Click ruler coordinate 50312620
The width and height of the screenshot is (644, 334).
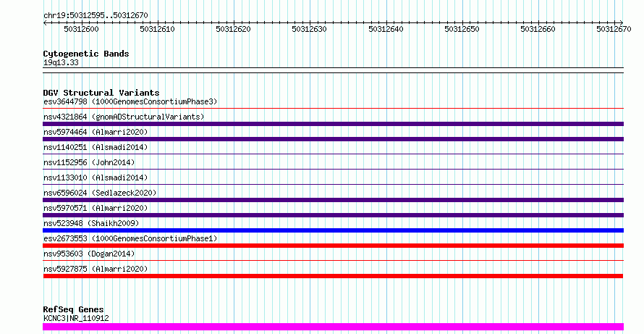(233, 29)
